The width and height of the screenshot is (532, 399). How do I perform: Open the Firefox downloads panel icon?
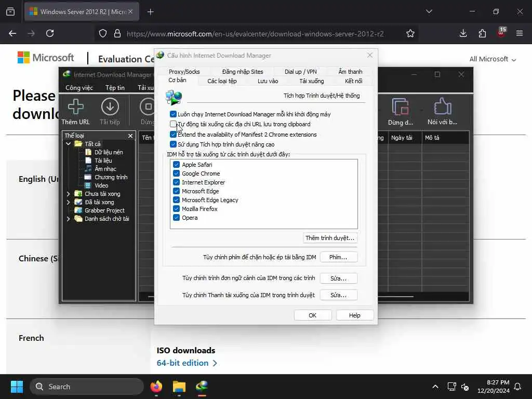463,33
